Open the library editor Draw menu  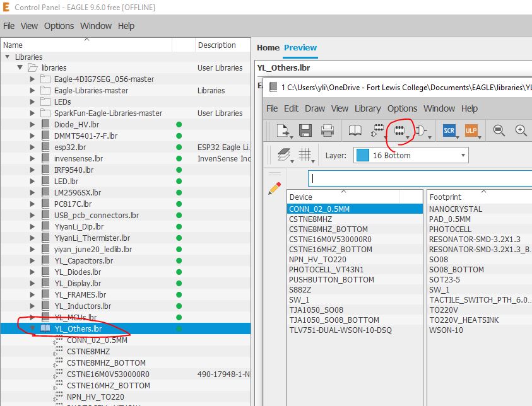click(315, 108)
